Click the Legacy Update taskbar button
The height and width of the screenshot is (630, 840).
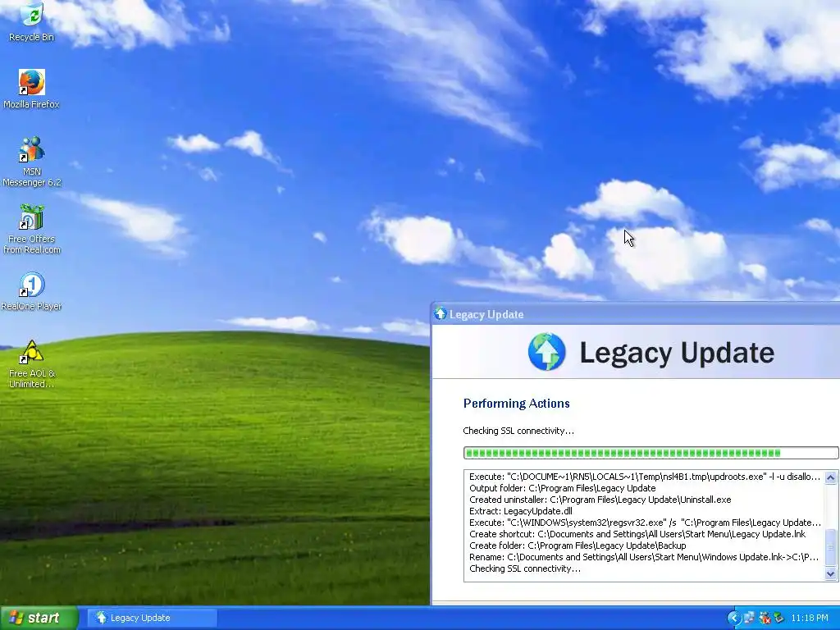[152, 618]
